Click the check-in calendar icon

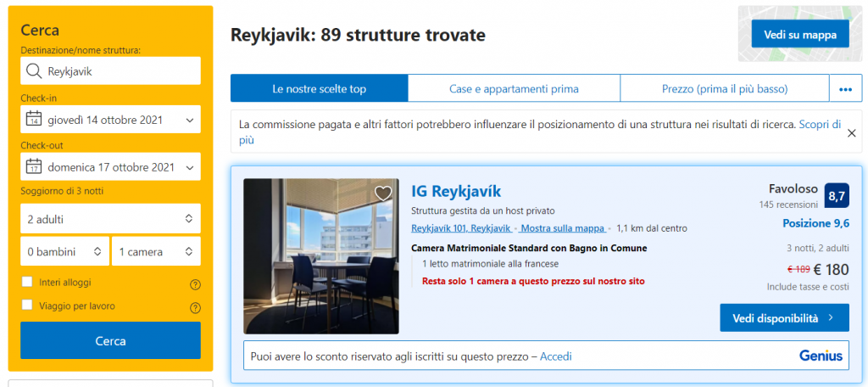coord(34,119)
